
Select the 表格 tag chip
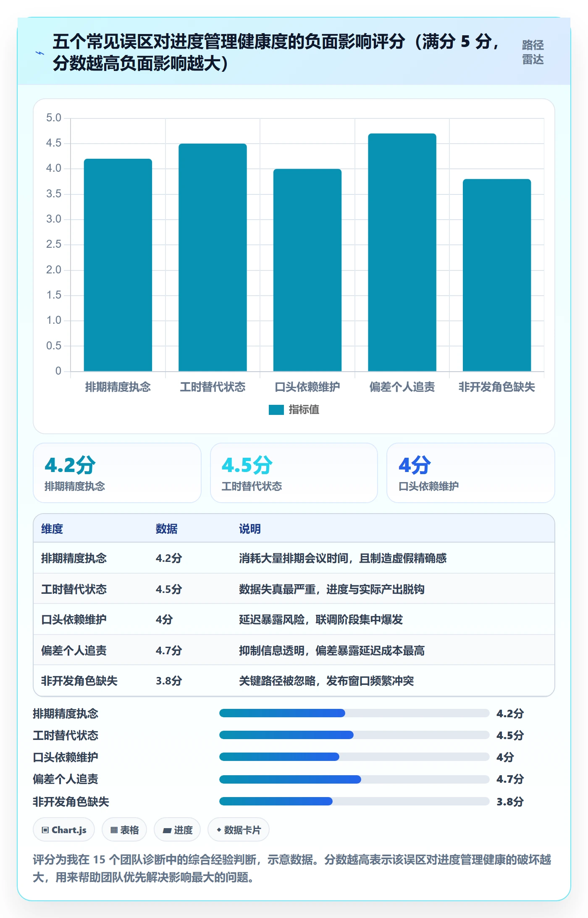click(124, 830)
